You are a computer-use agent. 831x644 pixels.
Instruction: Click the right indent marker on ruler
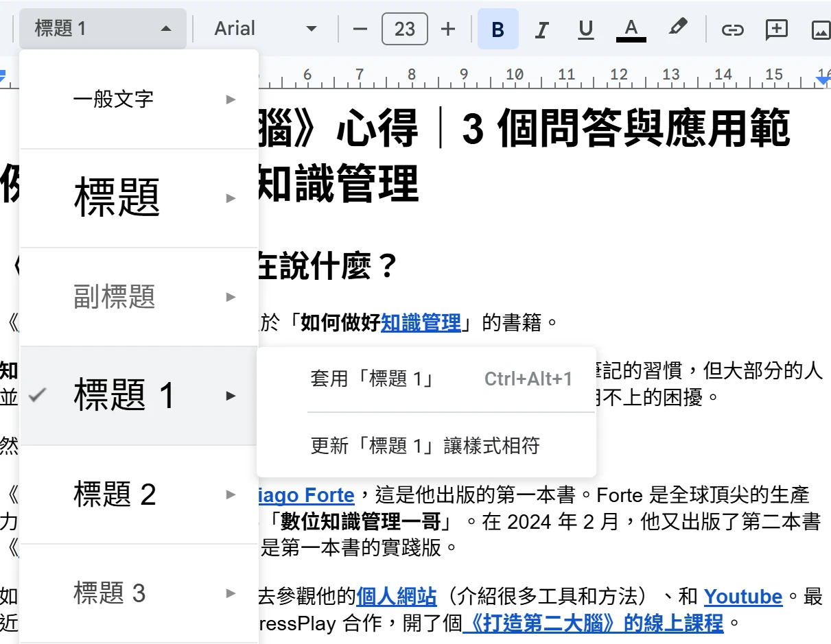coord(823,80)
